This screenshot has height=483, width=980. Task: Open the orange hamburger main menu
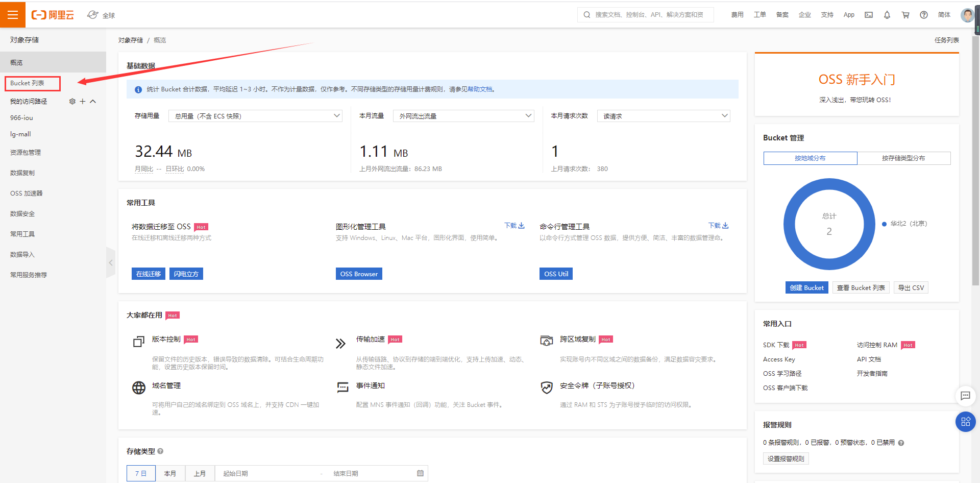pyautogui.click(x=13, y=14)
